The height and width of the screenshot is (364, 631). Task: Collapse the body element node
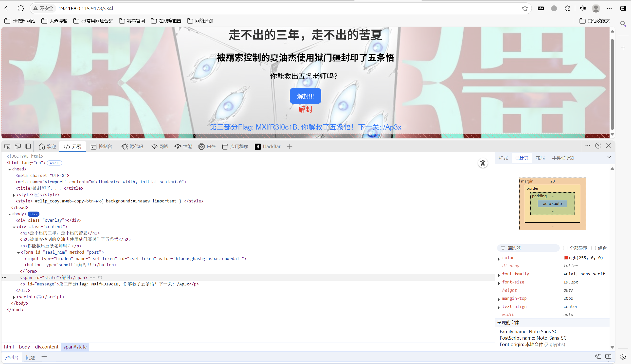[x=10, y=214]
